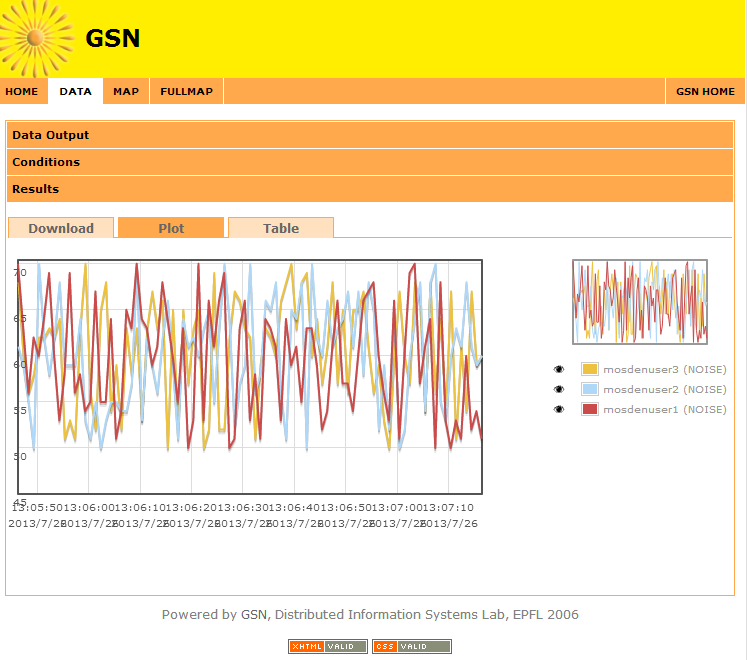Go to the MAP page
The image size is (747, 660).
(x=126, y=92)
